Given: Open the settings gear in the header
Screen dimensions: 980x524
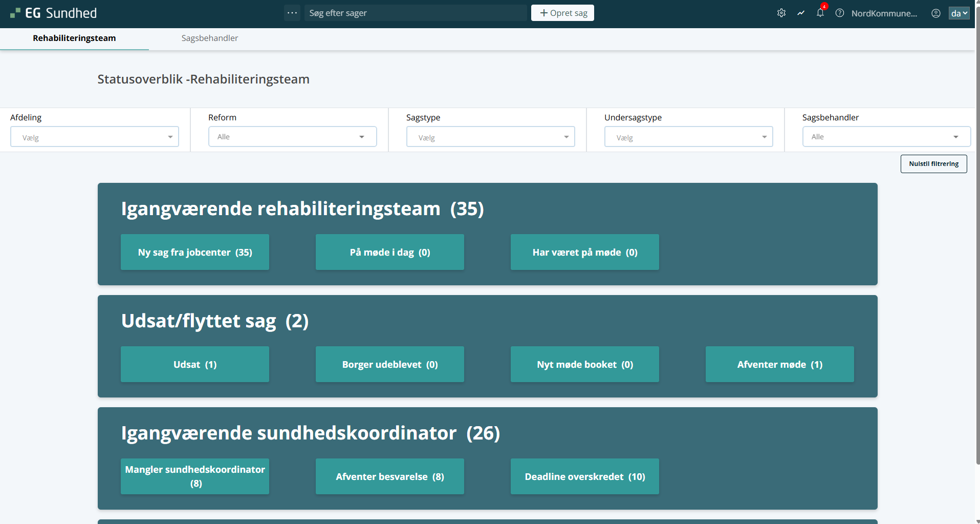Looking at the screenshot, I should 781,13.
